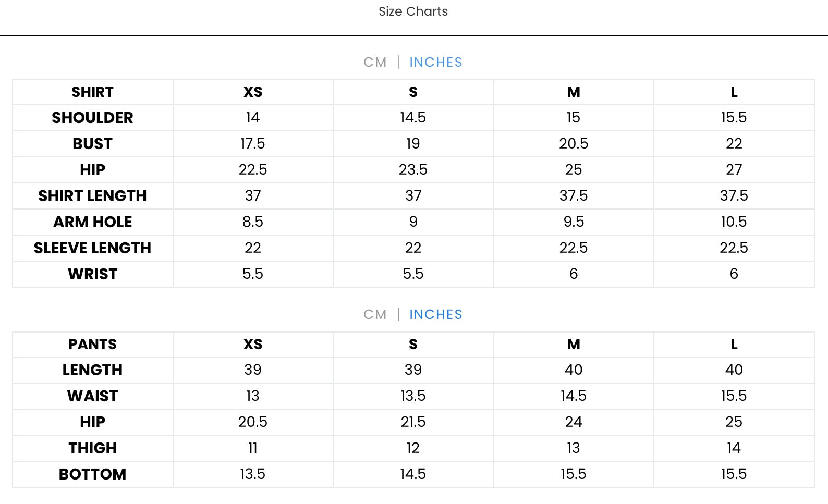Click the WAIST row label
828x504 pixels.
92,396
